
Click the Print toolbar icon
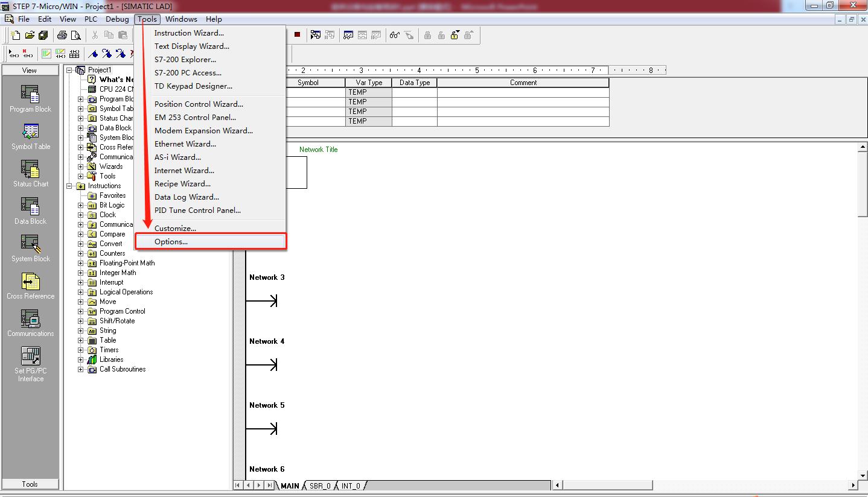pyautogui.click(x=62, y=35)
